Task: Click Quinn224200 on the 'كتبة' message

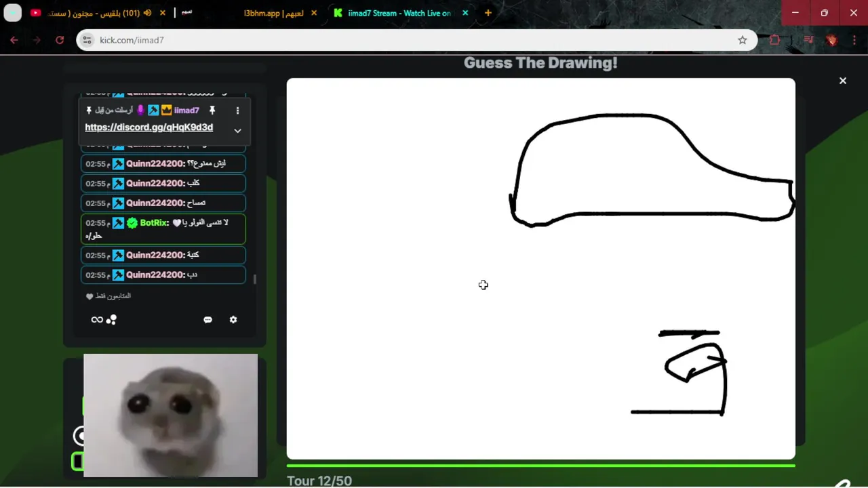Action: tap(155, 255)
